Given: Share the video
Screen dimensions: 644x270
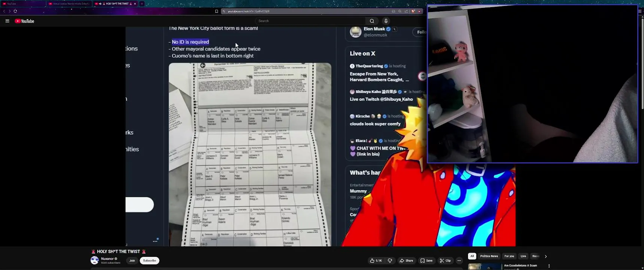Looking at the screenshot, I should [x=406, y=261].
